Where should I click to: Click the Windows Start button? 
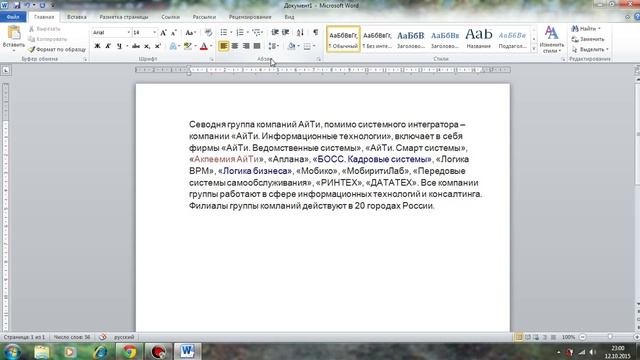[x=11, y=351]
